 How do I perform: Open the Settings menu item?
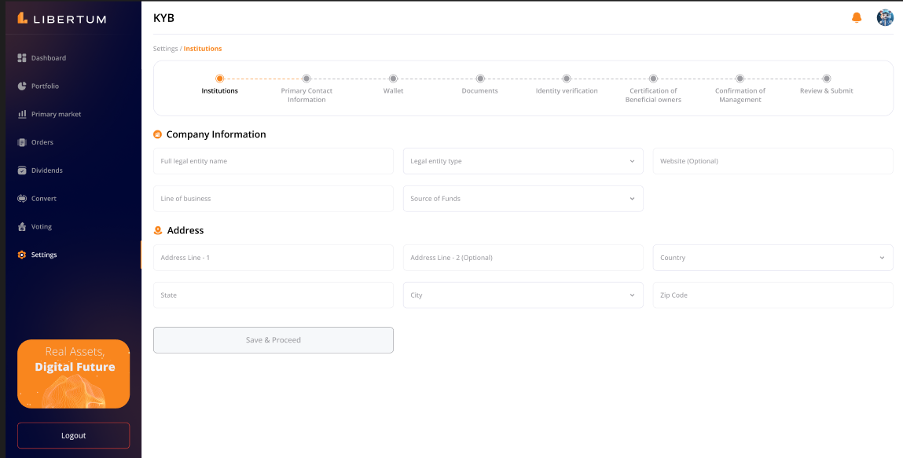(x=43, y=254)
